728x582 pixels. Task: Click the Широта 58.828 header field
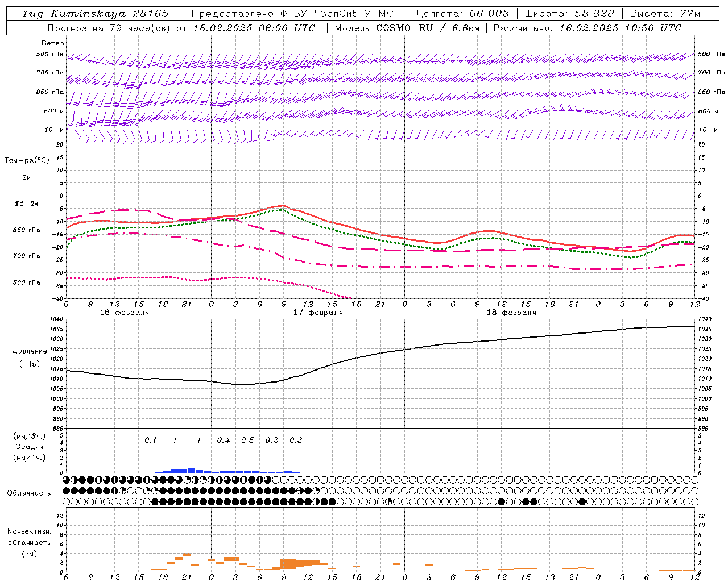(x=569, y=14)
